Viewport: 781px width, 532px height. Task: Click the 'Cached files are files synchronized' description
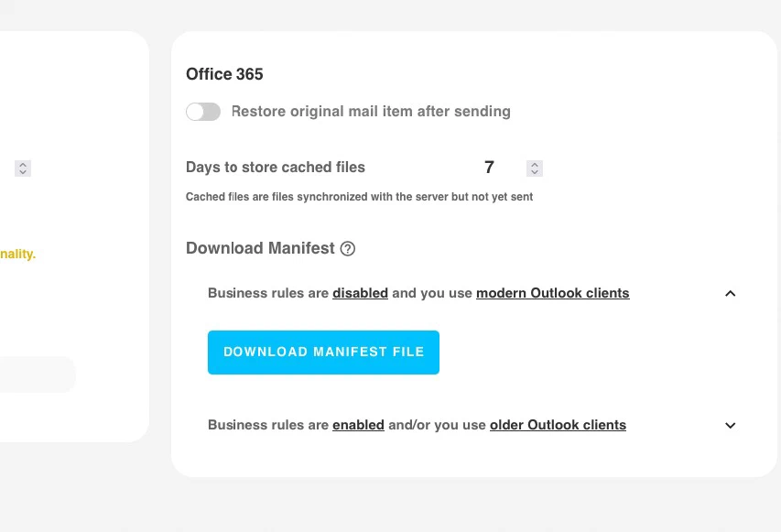[x=359, y=197]
